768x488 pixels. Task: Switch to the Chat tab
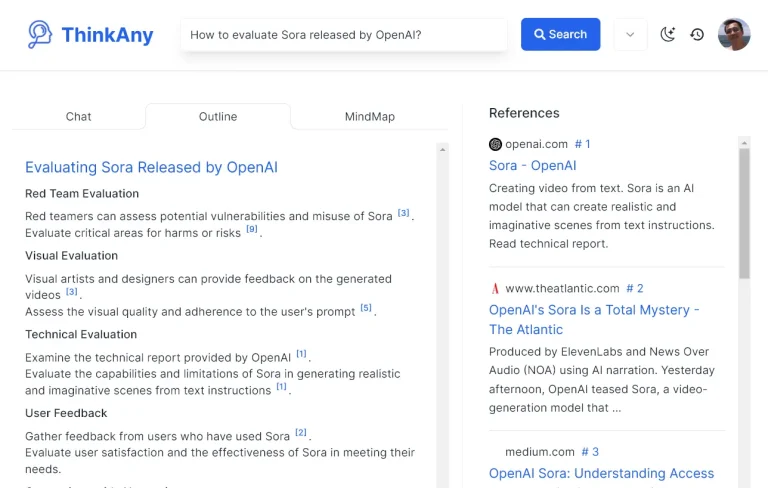coord(78,117)
